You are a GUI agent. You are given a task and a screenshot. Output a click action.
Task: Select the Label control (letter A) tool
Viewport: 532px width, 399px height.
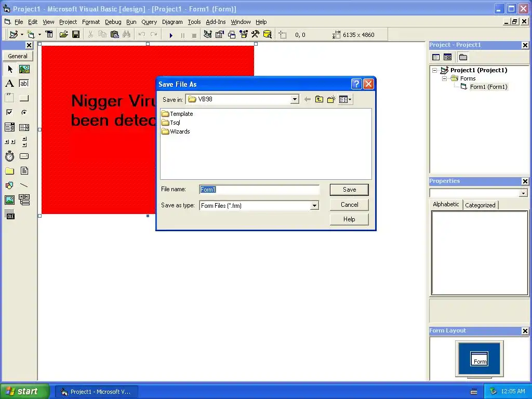(x=10, y=84)
